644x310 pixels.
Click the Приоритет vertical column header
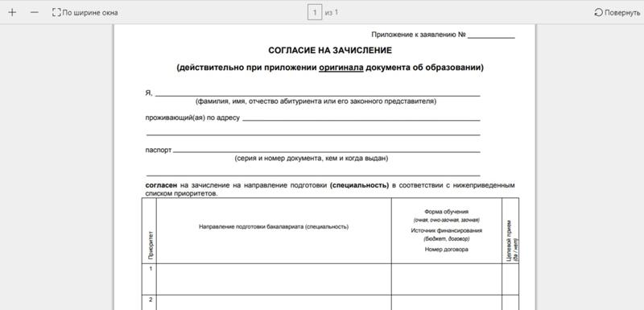(x=151, y=245)
